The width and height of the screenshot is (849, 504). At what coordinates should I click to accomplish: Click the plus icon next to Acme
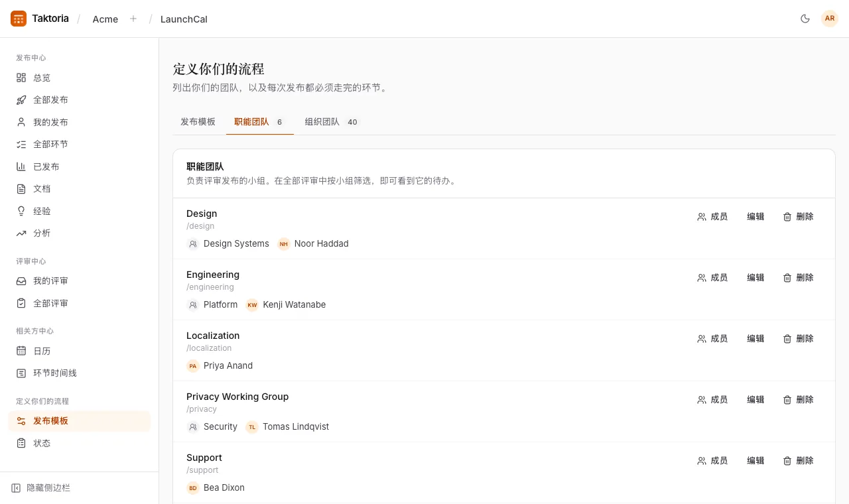point(133,19)
